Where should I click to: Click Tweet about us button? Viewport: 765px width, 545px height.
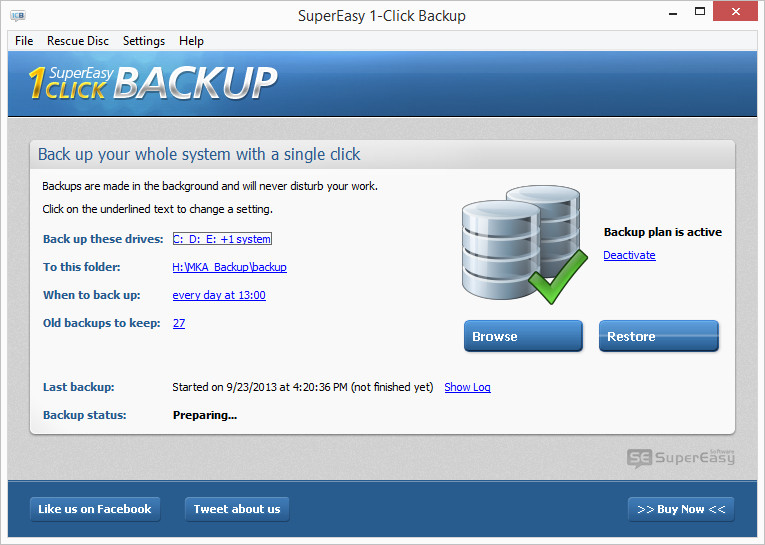coord(237,509)
